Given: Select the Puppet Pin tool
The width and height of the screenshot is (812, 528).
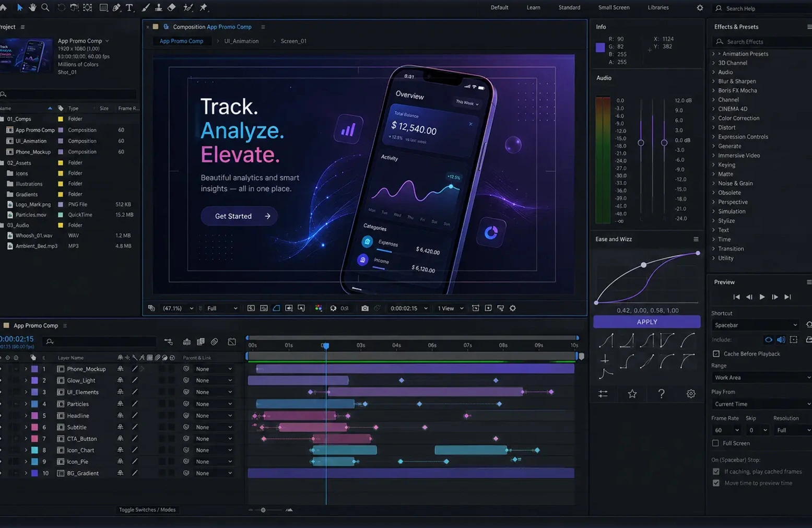Looking at the screenshot, I should [204, 7].
